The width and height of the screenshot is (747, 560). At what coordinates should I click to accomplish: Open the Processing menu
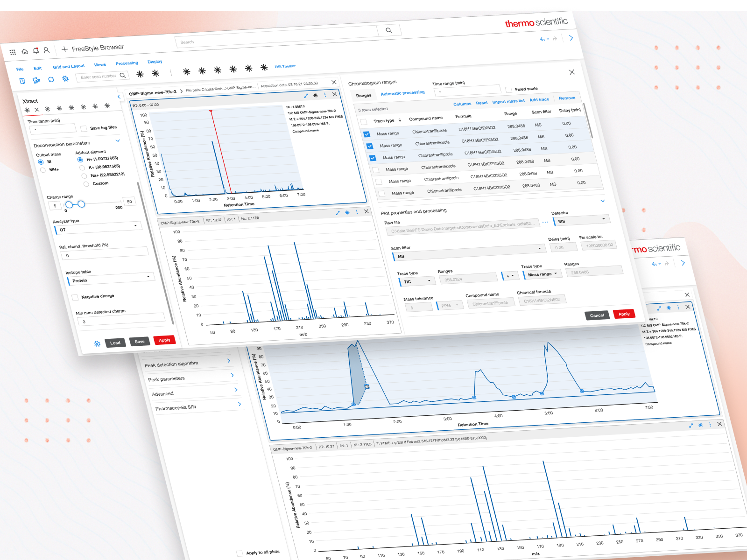coord(127,63)
